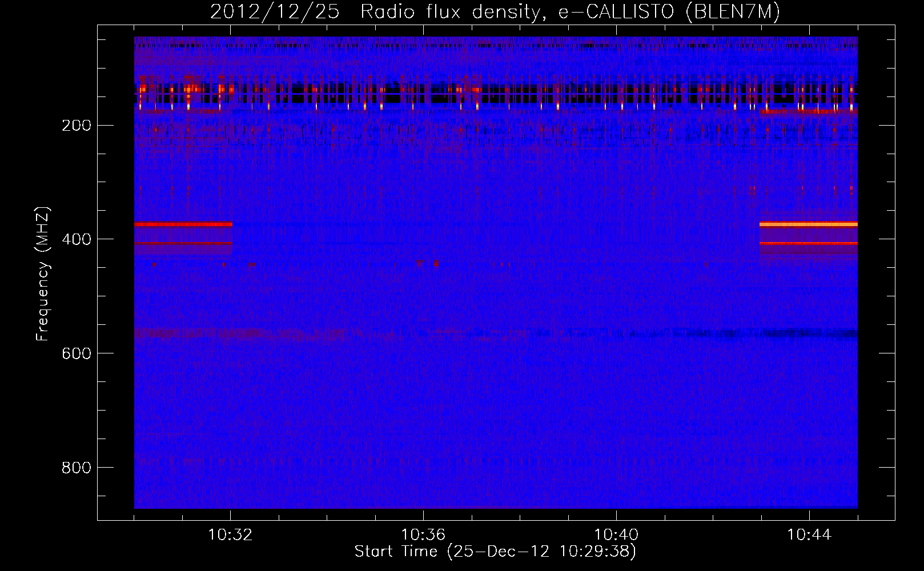Click the Start Time x-axis label
Viewport: 924px width, 571px height.
tap(495, 552)
